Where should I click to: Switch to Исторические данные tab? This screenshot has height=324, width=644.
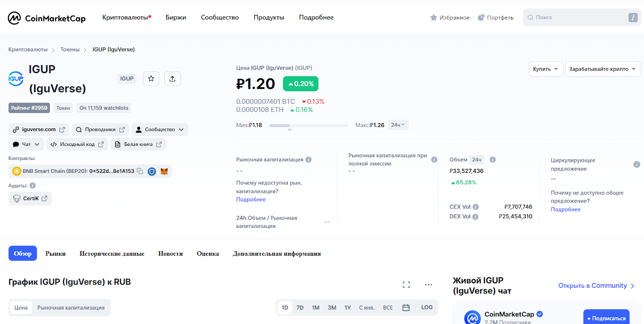point(112,254)
